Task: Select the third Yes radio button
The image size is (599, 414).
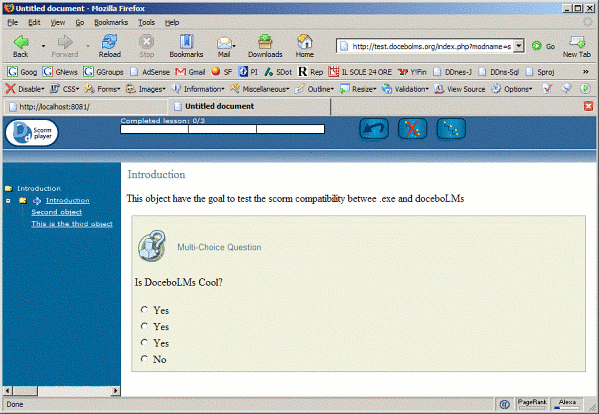Action: click(144, 343)
